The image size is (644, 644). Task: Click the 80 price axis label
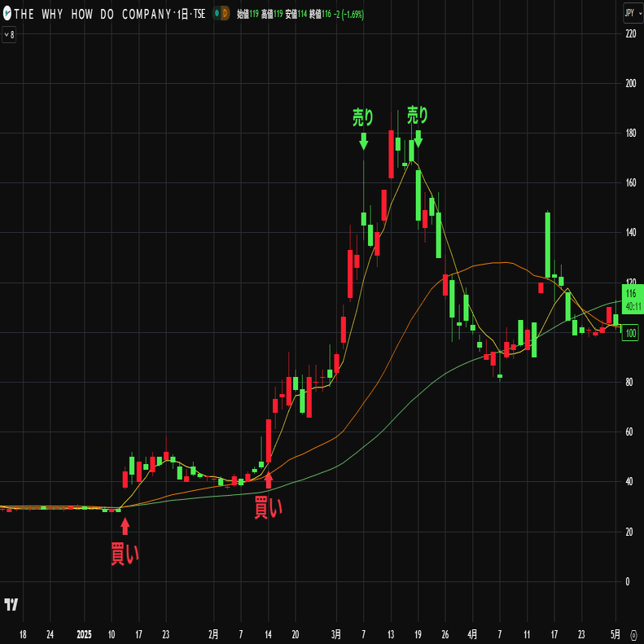point(629,383)
